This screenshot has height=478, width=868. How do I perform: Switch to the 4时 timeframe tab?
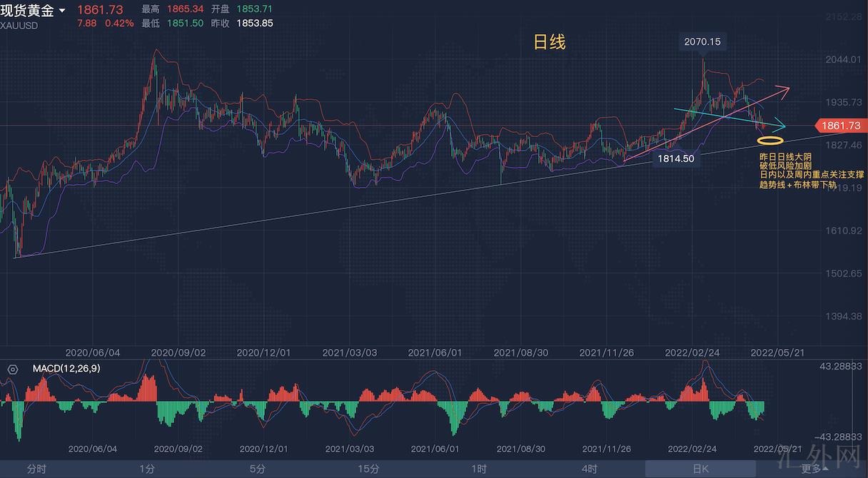[x=590, y=469]
